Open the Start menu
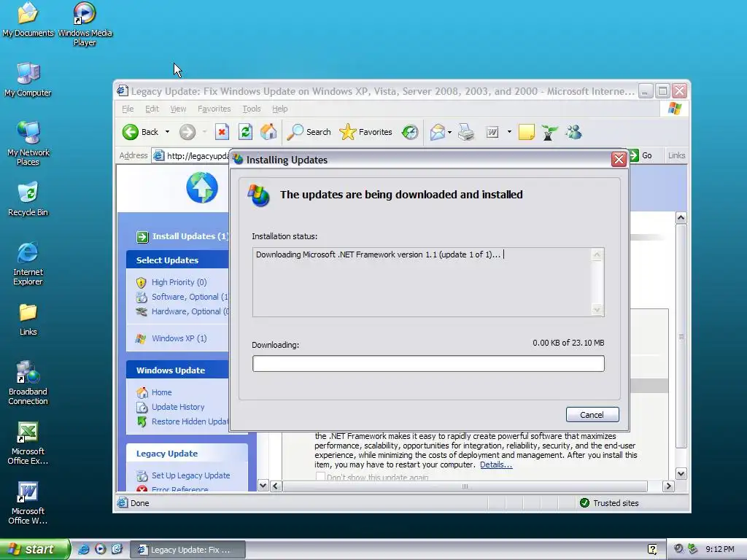Viewport: 747px width, 560px height. pos(35,549)
